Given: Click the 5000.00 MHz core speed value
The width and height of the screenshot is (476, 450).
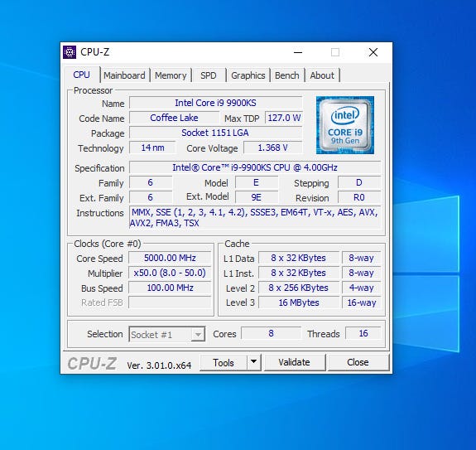Looking at the screenshot, I should pyautogui.click(x=170, y=258).
